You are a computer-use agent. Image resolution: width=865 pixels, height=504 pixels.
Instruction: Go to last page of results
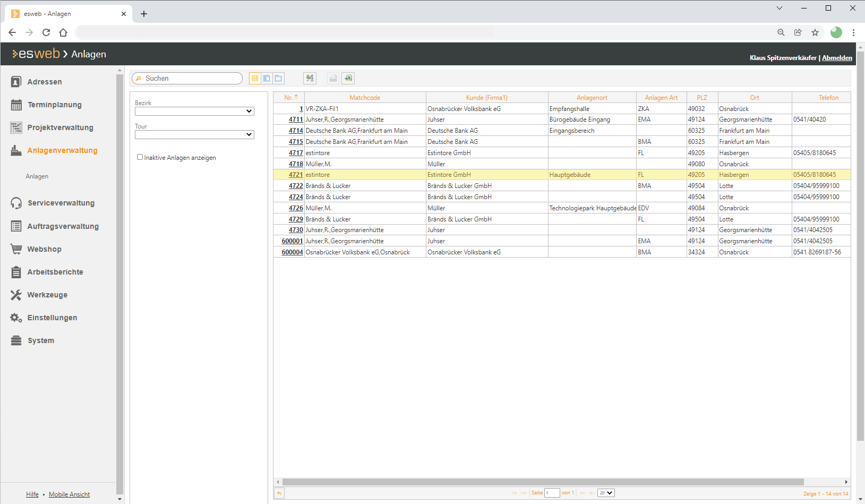(592, 493)
